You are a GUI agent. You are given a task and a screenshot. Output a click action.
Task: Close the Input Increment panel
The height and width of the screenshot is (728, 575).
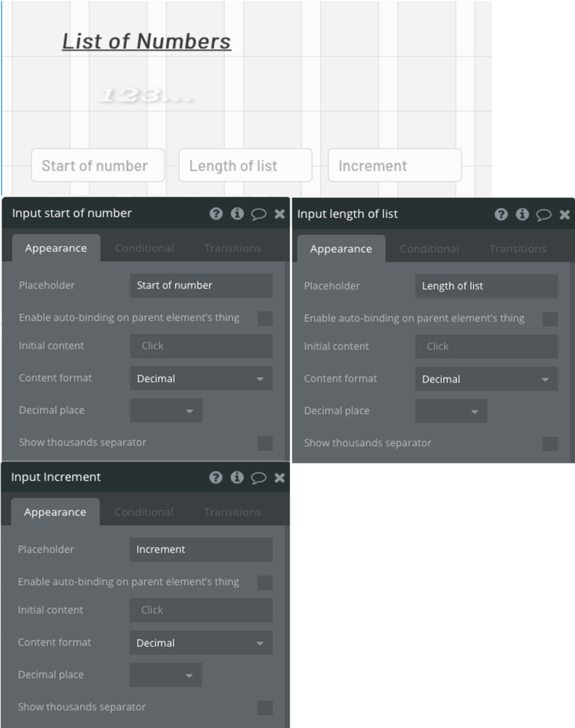pyautogui.click(x=279, y=477)
